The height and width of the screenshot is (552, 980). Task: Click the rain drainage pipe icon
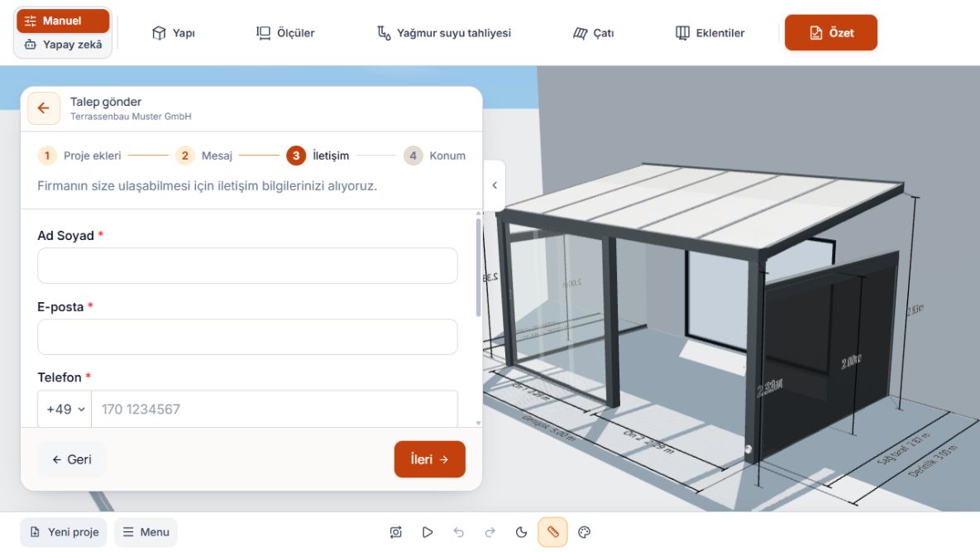384,32
